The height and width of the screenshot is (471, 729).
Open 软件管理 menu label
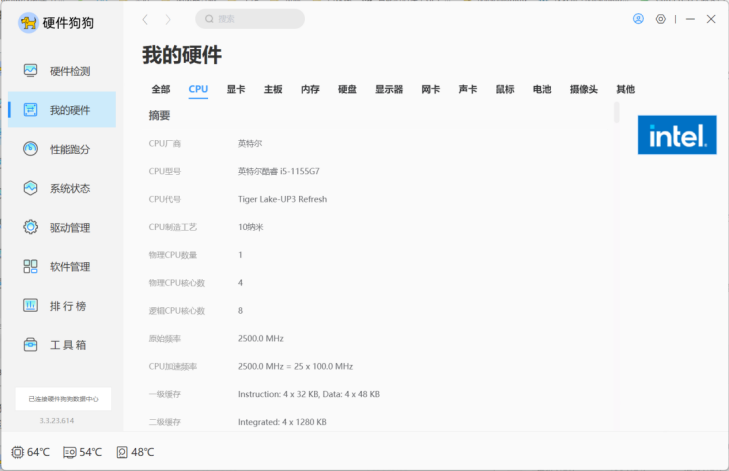click(x=70, y=266)
